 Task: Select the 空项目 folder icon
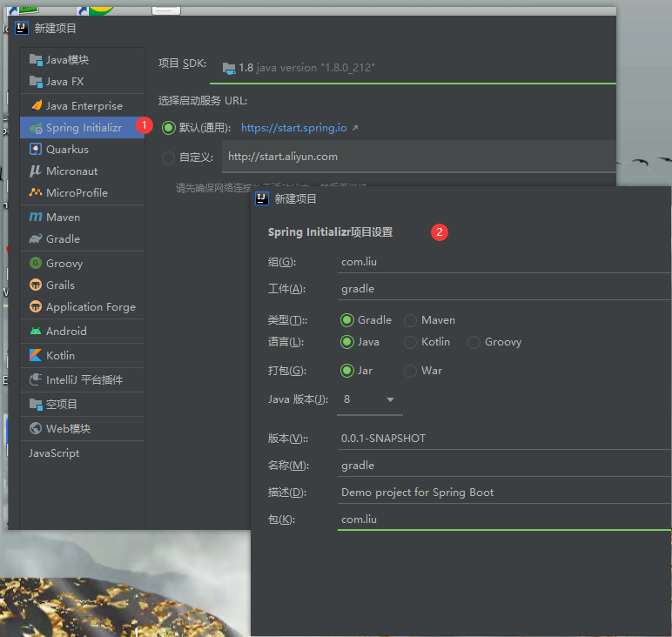[36, 404]
